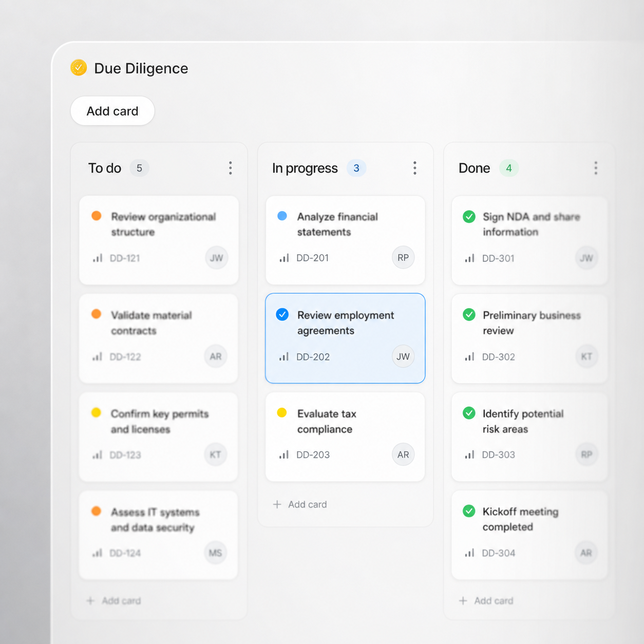This screenshot has width=644, height=644.
Task: Toggle green check on Preliminary business review
Action: (x=469, y=314)
